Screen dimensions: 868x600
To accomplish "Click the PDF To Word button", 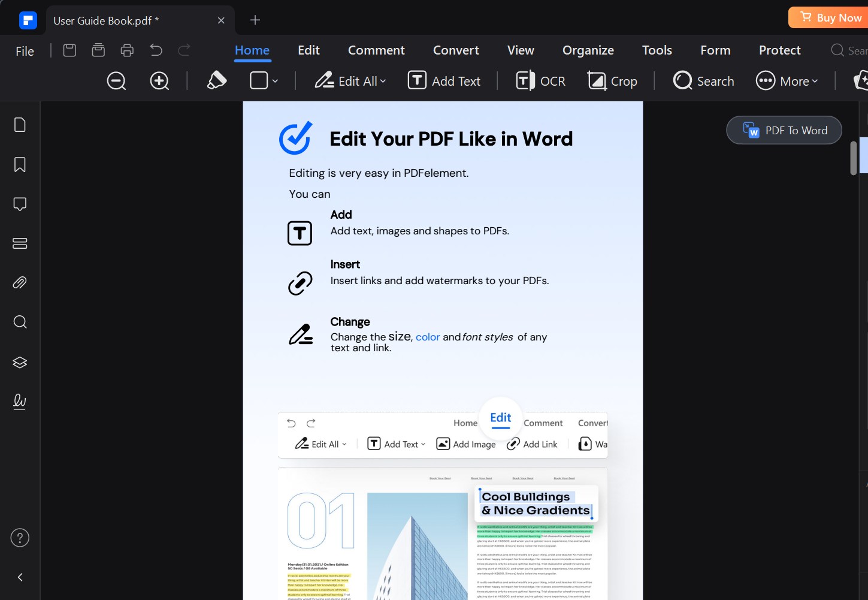I will (x=784, y=130).
